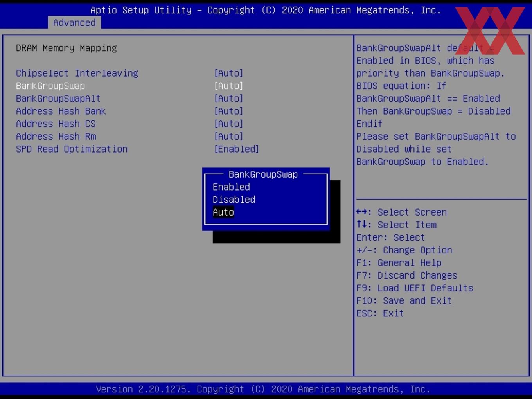Viewport: 532px width, 399px height.
Task: Click the F1: General Help hint
Action: 399,263
